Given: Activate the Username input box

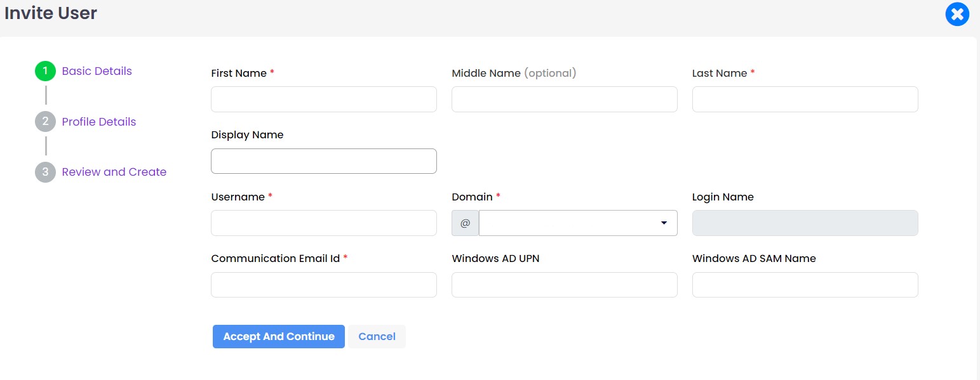Looking at the screenshot, I should point(324,223).
